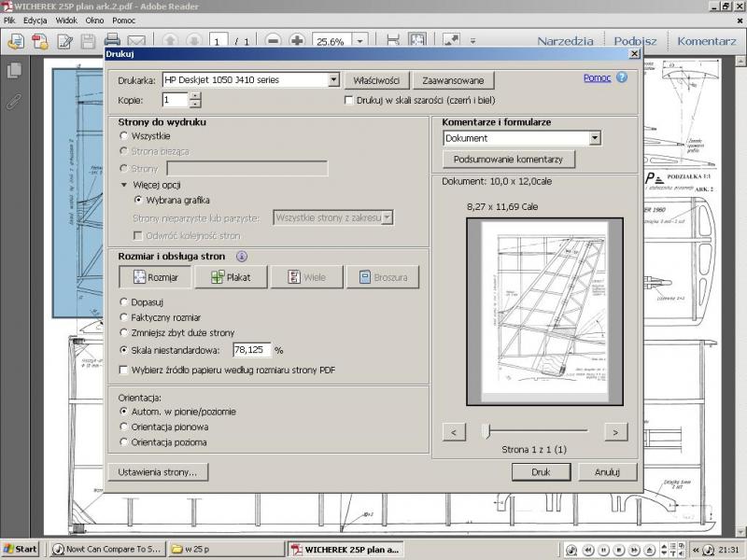
Task: Click the Ustawienia strony button
Action: [158, 472]
